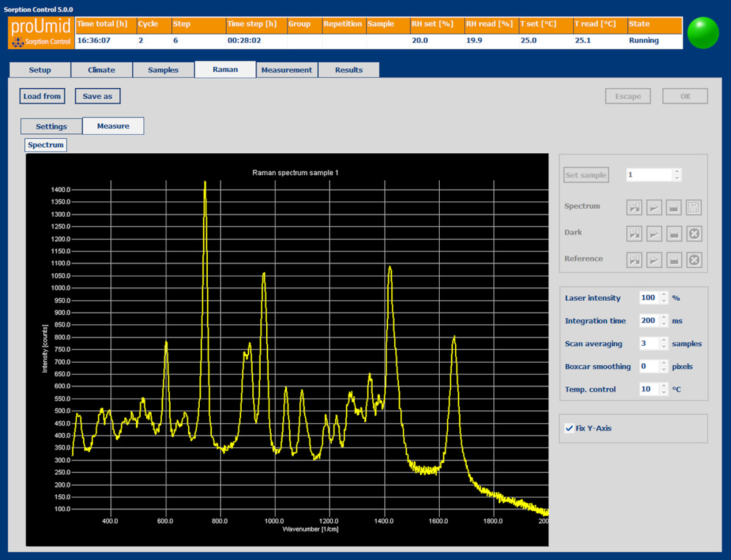Decrease Scan averaging with the down arrow

click(x=664, y=347)
